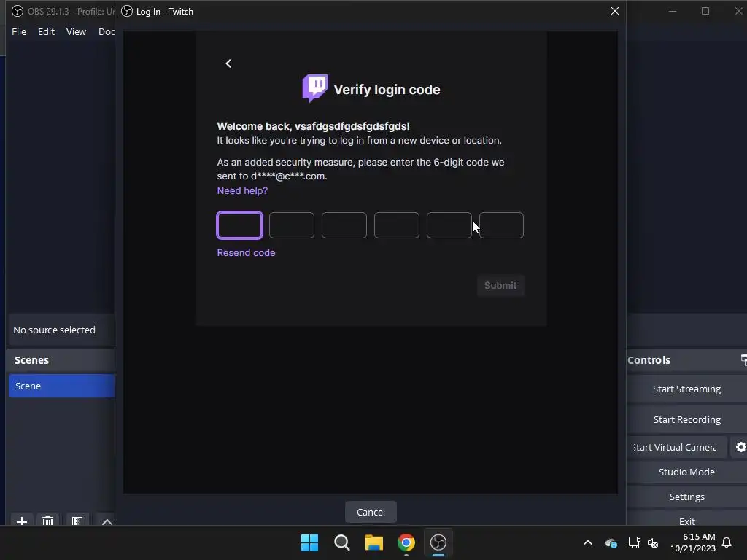Open the Docks menu in OBS
The image size is (747, 560).
[106, 31]
